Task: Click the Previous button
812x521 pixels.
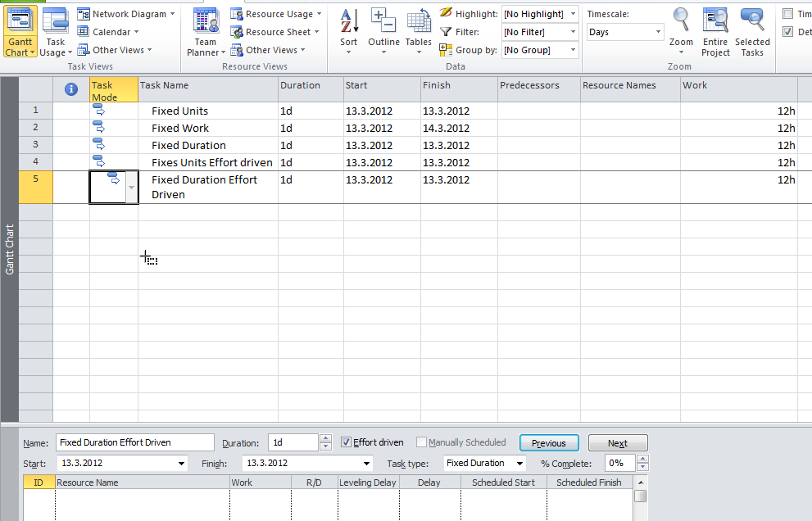Action: click(548, 443)
